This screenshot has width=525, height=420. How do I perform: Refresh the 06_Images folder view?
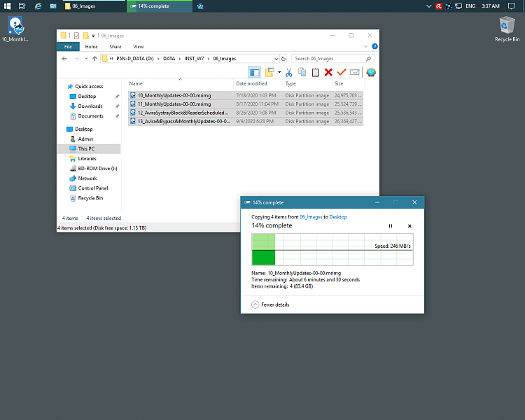pyautogui.click(x=283, y=59)
